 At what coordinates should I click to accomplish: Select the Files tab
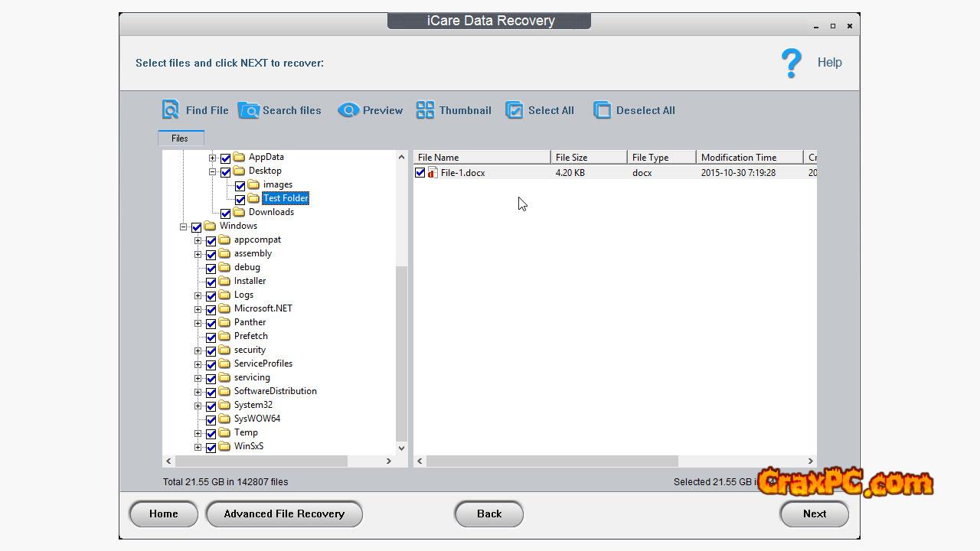coord(180,139)
